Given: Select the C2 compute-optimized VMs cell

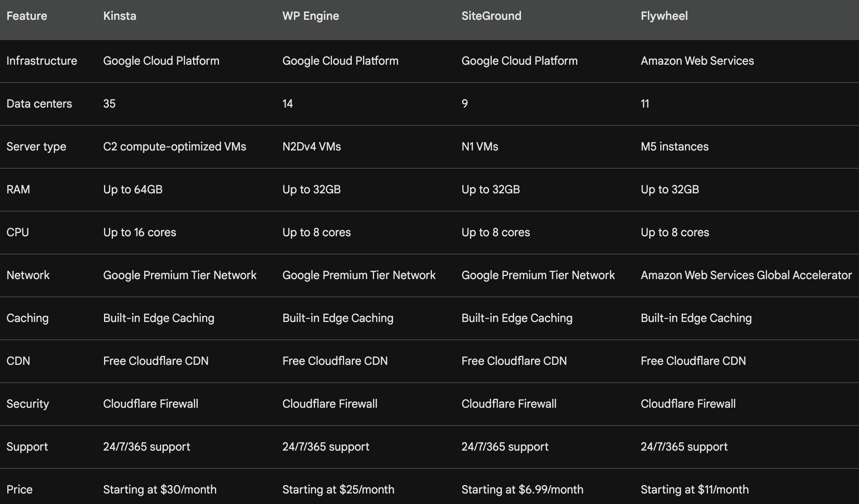Looking at the screenshot, I should [174, 147].
